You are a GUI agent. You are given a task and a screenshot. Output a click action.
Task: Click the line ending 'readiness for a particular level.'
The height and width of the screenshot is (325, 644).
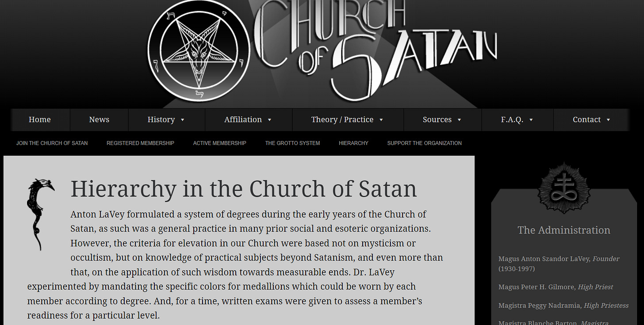pos(93,316)
